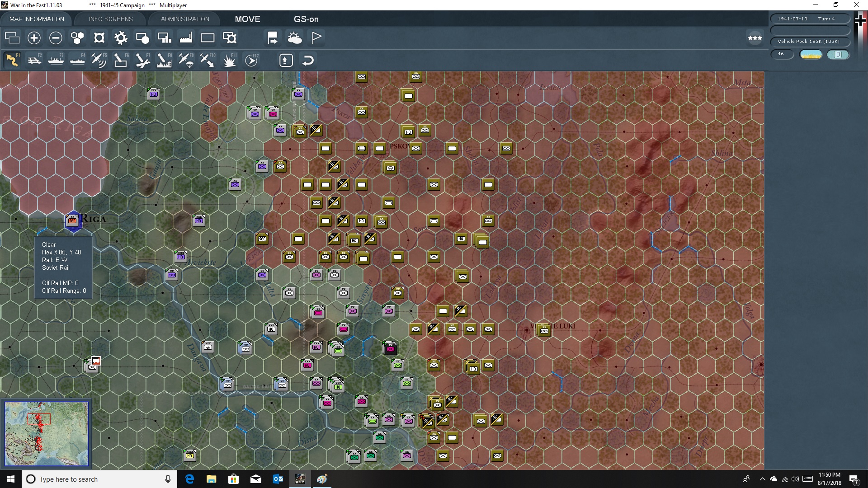Screen dimensions: 868x488
Task: Click the plain rectangle toolbar icon
Action: [208, 38]
